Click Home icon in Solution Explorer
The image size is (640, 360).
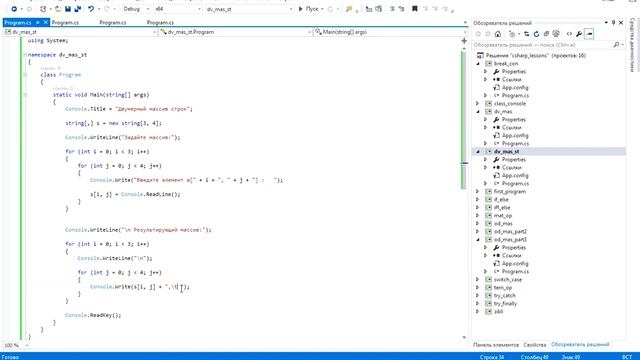(x=498, y=34)
